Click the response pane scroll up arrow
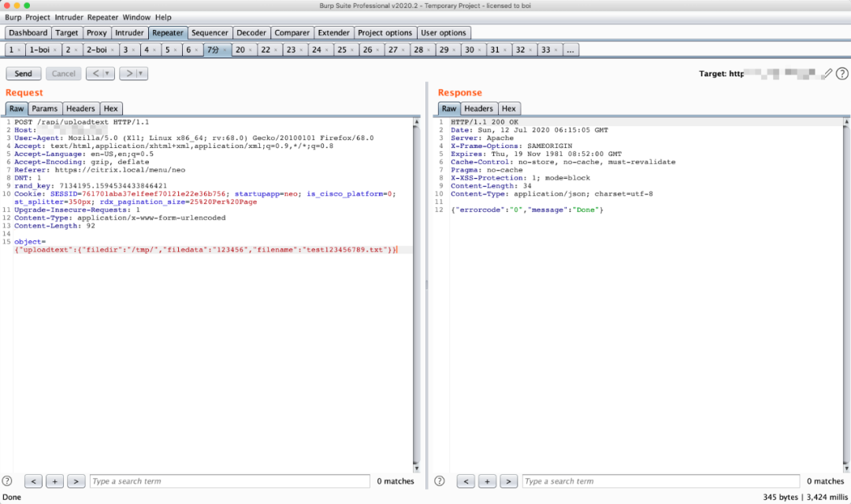Viewport: 851px width, 504px height. pos(846,122)
